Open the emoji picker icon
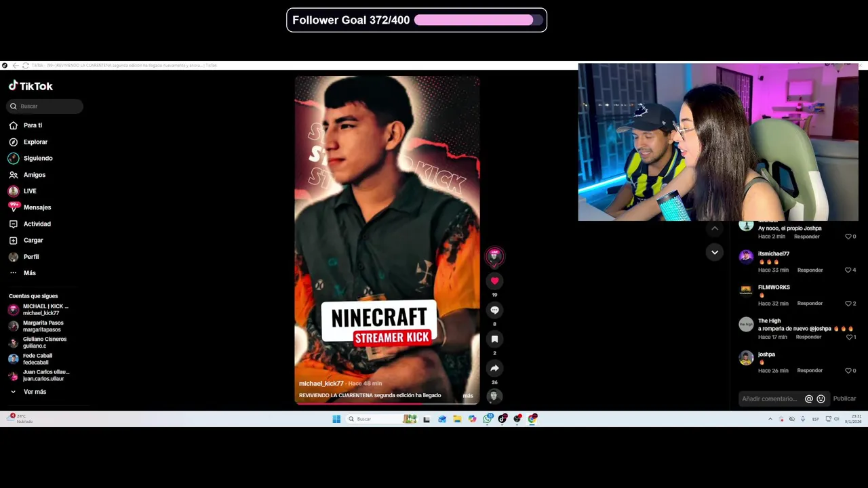Image resolution: width=868 pixels, height=488 pixels. click(x=821, y=399)
